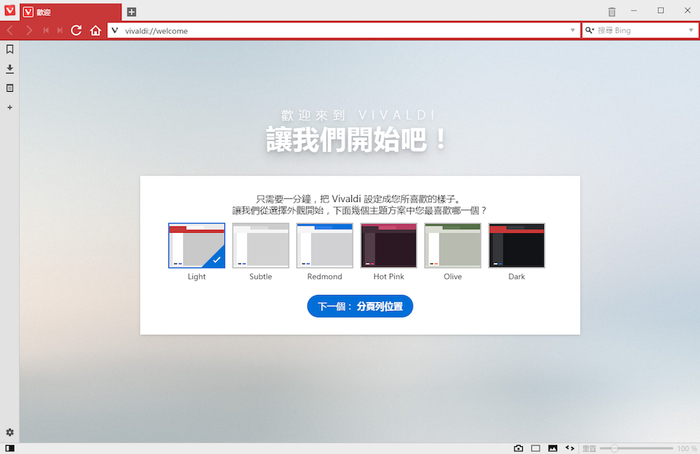Viewport: 700px width, 454px height.
Task: Adjust the page zoom slider
Action: click(x=636, y=448)
